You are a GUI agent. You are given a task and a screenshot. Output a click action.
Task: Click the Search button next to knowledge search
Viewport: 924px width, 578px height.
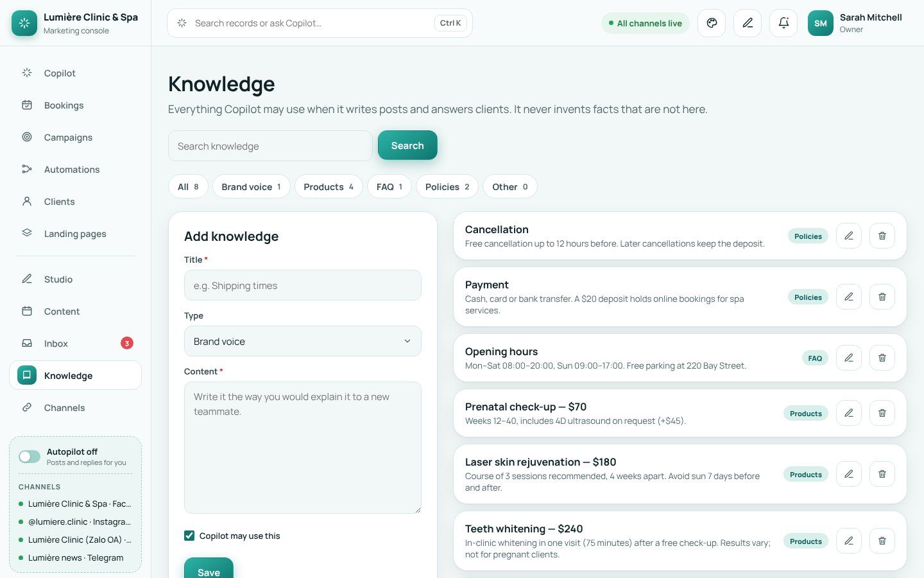click(x=407, y=146)
